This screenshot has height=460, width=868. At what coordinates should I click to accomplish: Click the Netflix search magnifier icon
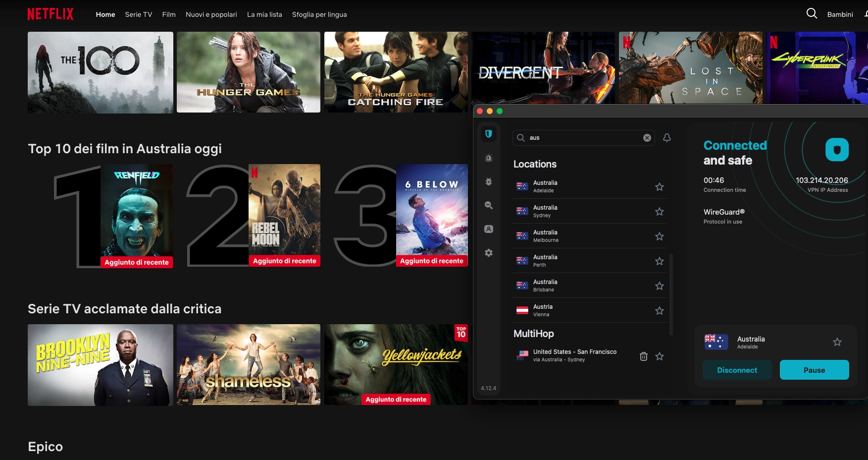point(812,13)
